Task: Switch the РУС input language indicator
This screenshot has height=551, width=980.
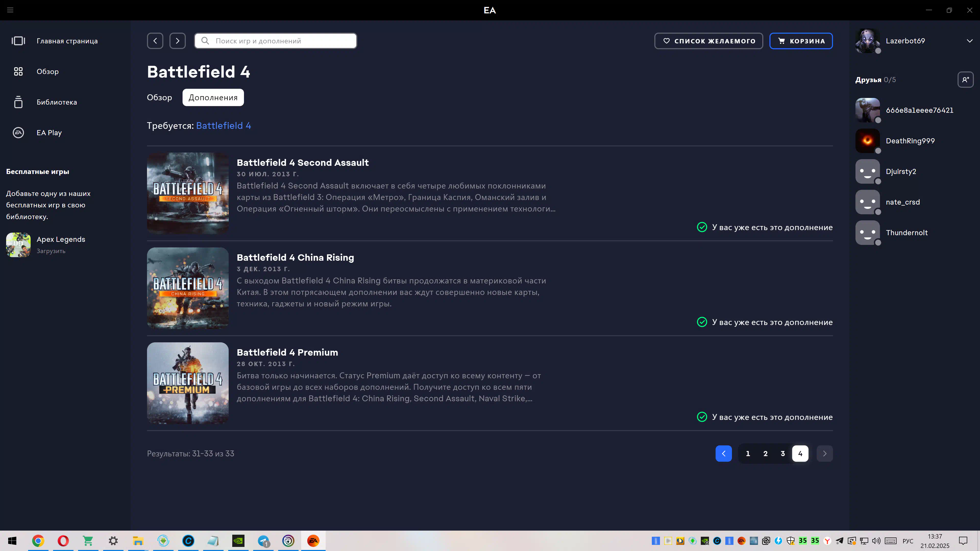Action: pos(908,541)
